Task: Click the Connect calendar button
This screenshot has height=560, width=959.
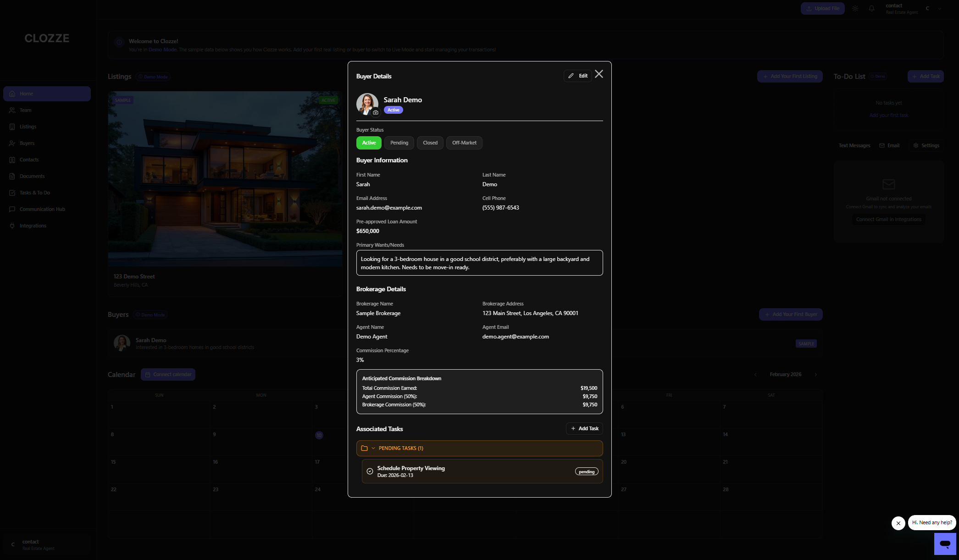Action: (x=168, y=374)
